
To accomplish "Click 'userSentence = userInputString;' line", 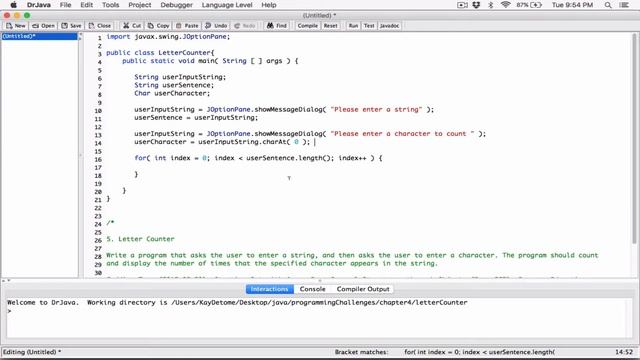I will coord(196,118).
